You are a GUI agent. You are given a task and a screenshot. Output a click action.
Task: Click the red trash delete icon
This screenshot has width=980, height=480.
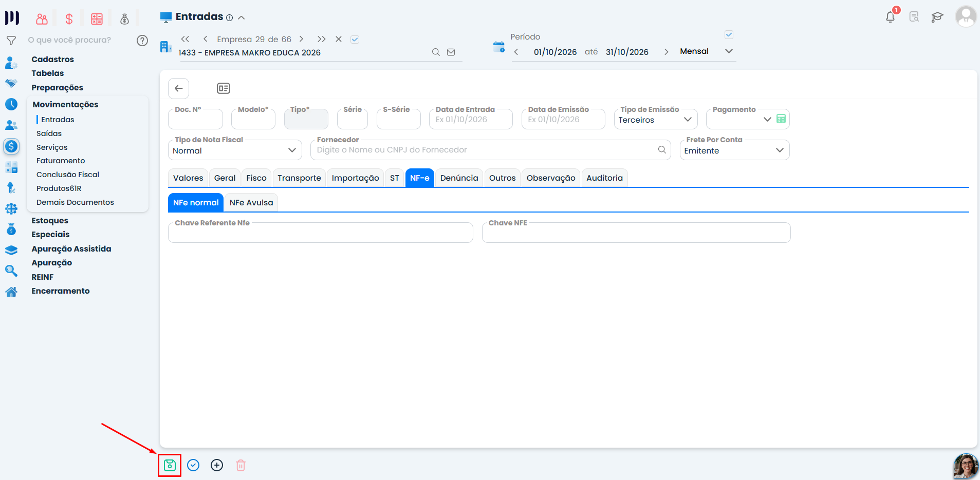pos(241,465)
